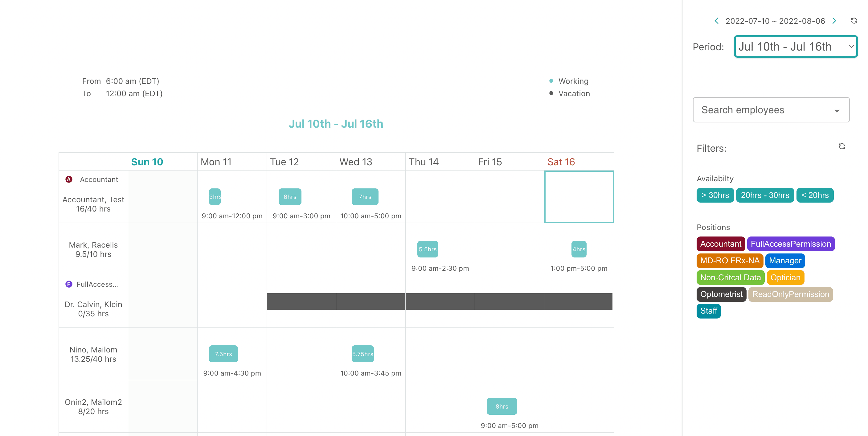Reset filters with the refresh icon

[x=842, y=146]
